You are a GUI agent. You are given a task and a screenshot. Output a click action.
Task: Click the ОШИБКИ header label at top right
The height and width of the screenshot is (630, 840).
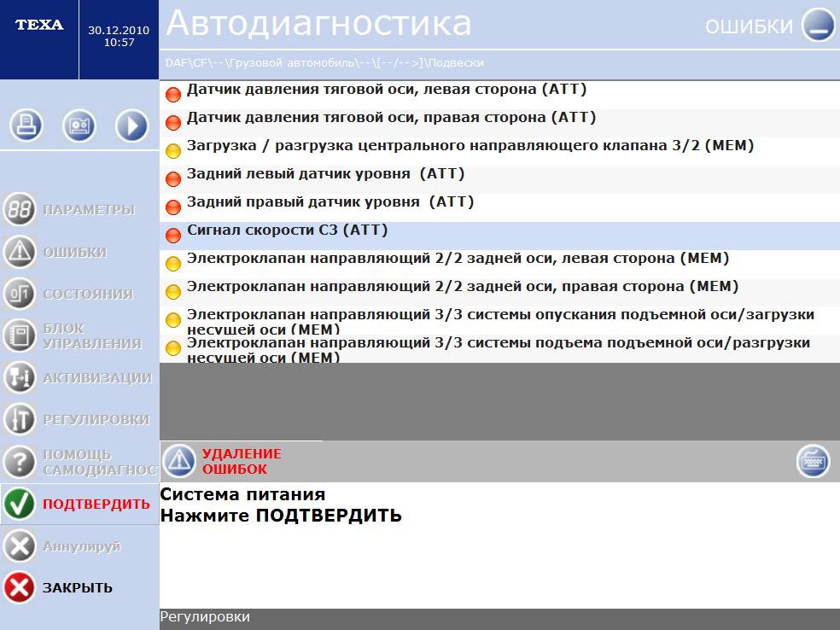[749, 26]
